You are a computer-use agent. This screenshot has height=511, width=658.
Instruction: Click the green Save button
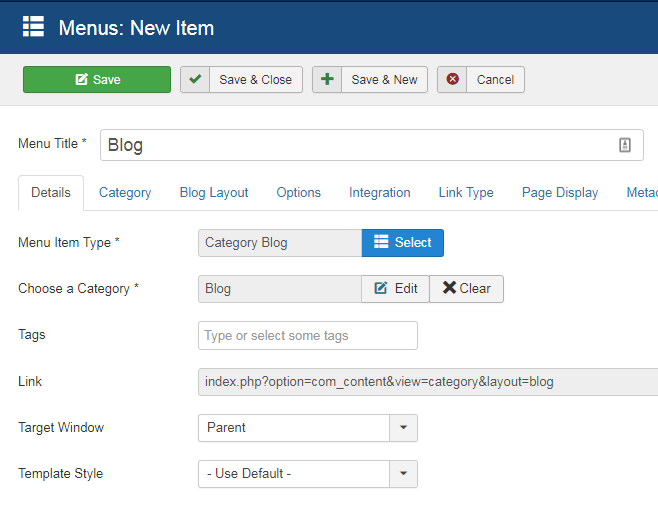(97, 79)
